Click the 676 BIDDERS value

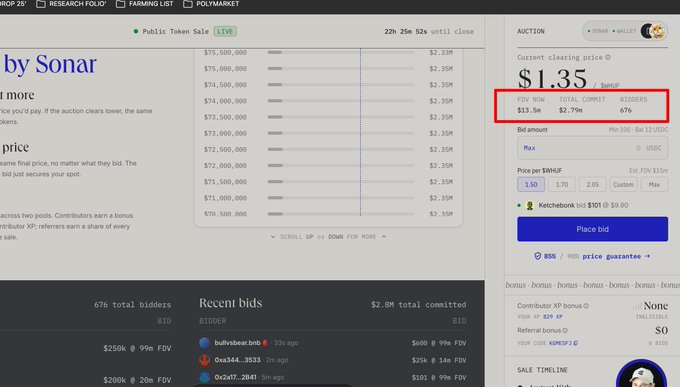click(626, 110)
